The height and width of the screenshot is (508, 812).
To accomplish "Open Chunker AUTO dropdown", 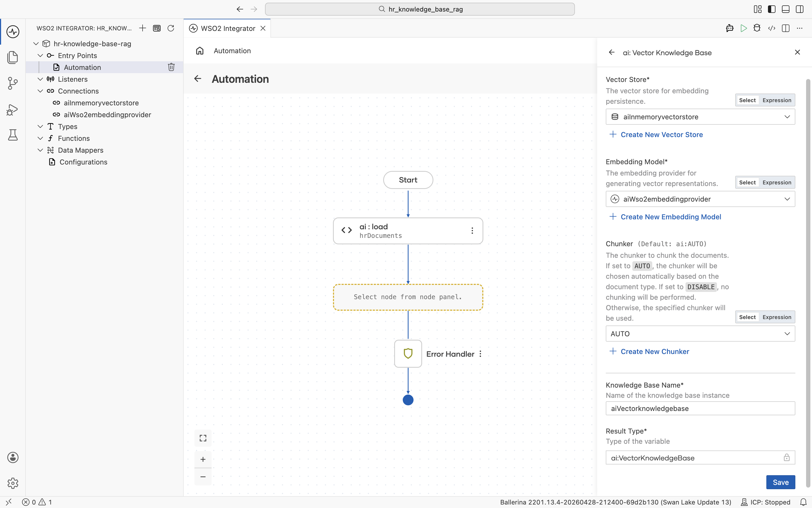I will (x=700, y=334).
